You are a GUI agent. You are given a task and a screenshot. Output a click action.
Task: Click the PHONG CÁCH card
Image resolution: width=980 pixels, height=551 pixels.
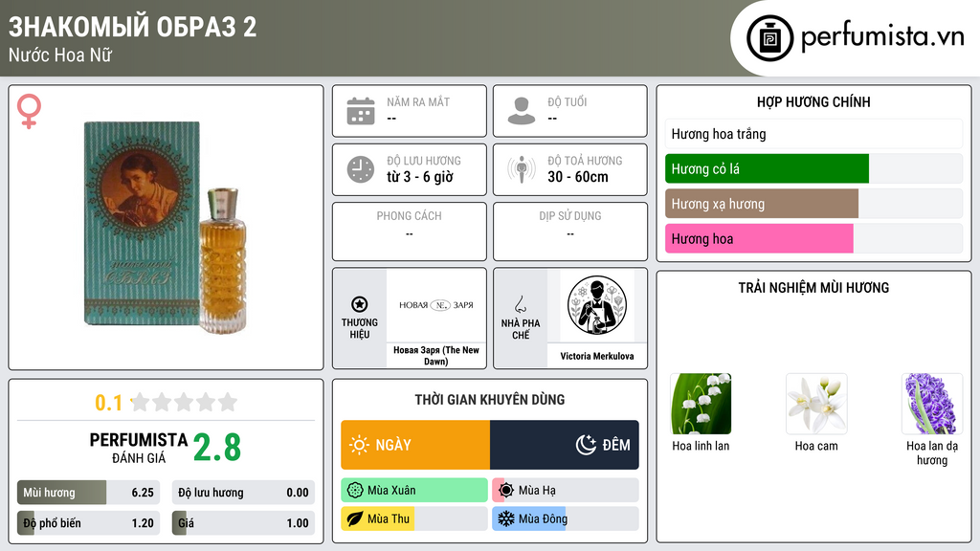pyautogui.click(x=410, y=231)
